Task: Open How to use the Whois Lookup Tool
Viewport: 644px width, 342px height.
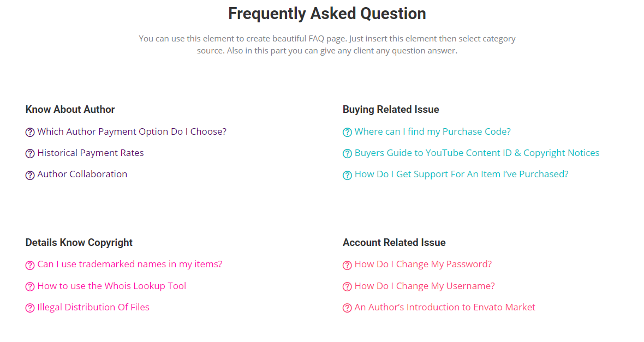Action: 111,286
